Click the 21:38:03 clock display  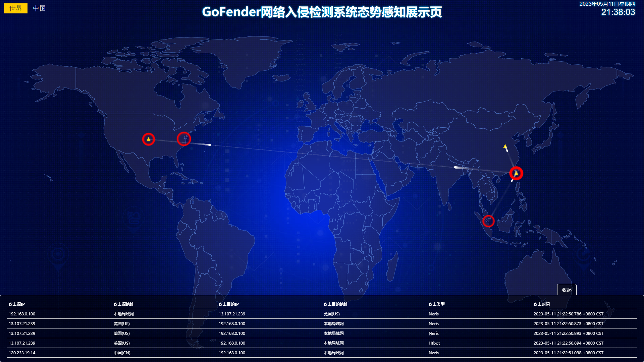(618, 12)
